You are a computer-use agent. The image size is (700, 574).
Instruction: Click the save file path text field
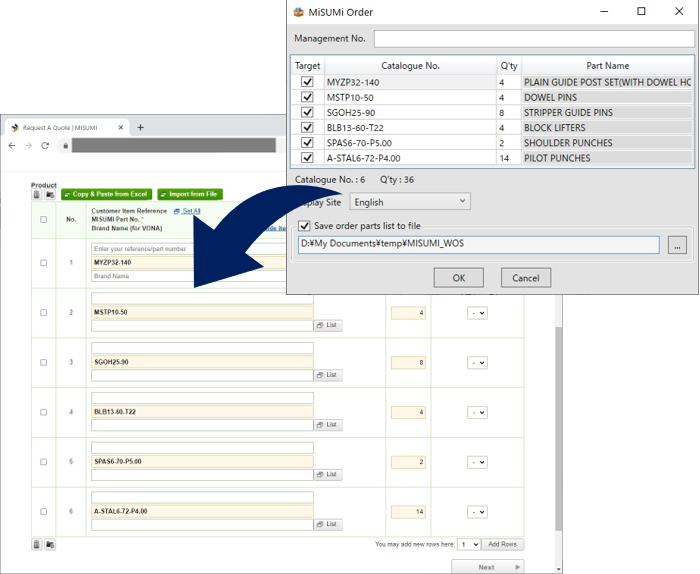coord(479,245)
